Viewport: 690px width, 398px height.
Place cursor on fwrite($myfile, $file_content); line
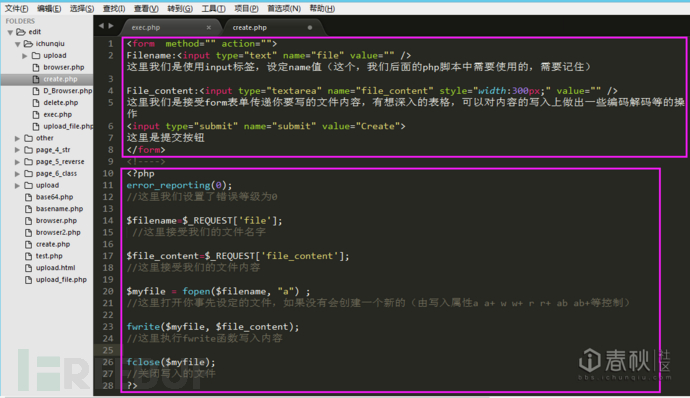tap(213, 327)
